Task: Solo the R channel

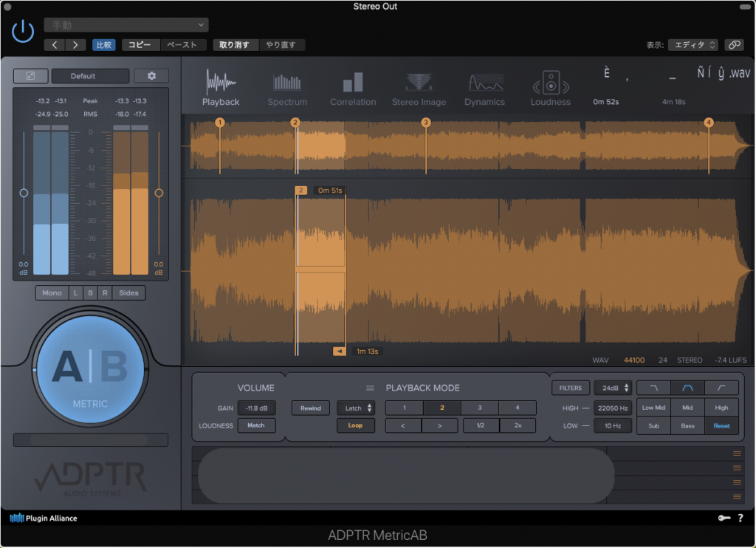Action: click(105, 292)
